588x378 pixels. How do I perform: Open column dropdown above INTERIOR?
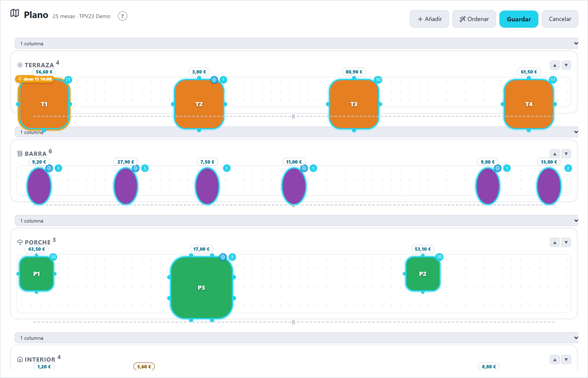pos(297,338)
